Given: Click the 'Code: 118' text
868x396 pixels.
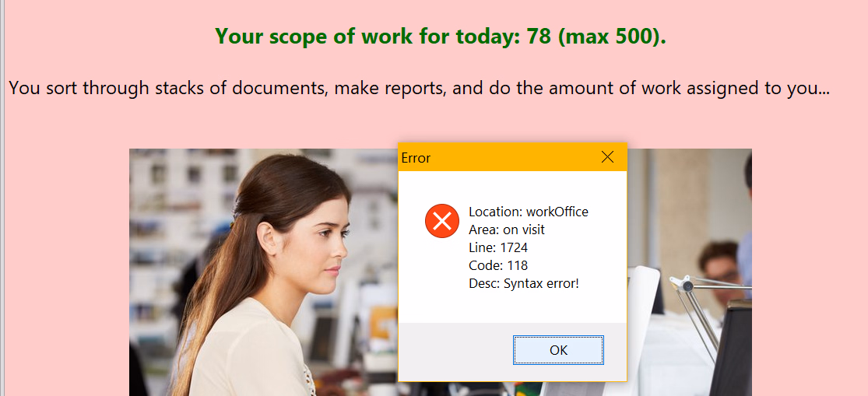Looking at the screenshot, I should pyautogui.click(x=498, y=265).
